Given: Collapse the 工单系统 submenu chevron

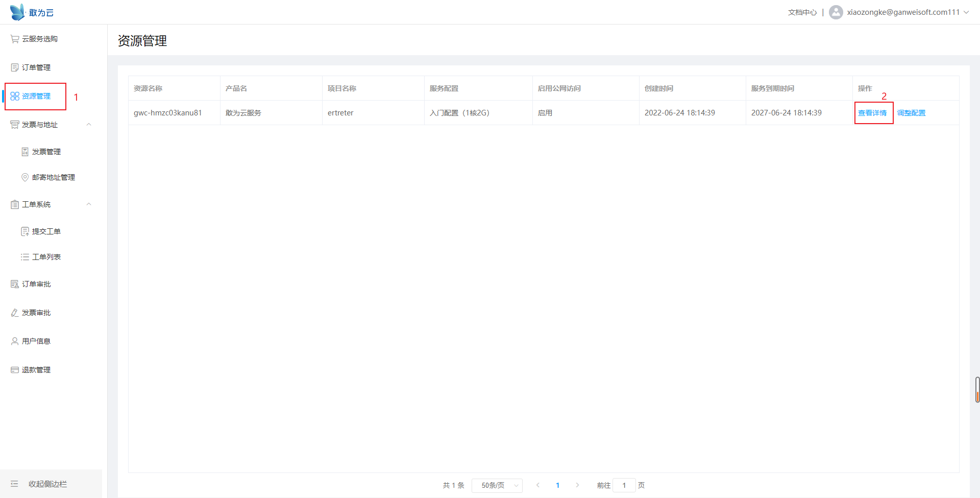Looking at the screenshot, I should [x=89, y=204].
